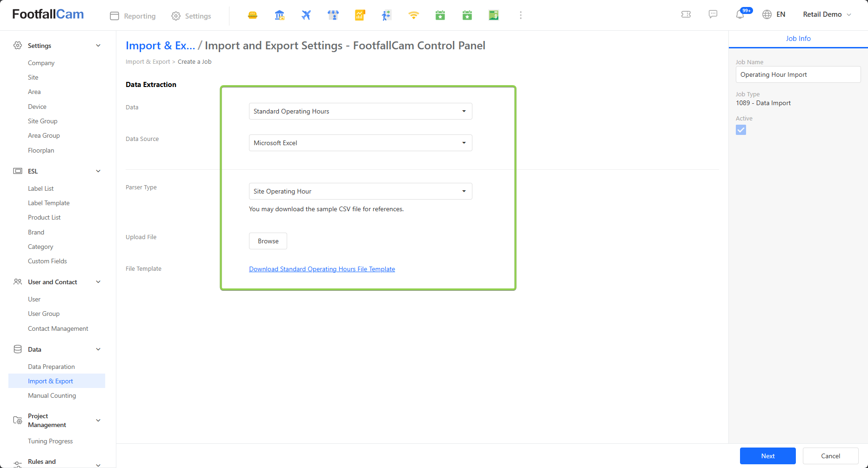Open the Data Source dropdown showing Microsoft Excel
Screen dimensions: 868x468
[x=360, y=143]
